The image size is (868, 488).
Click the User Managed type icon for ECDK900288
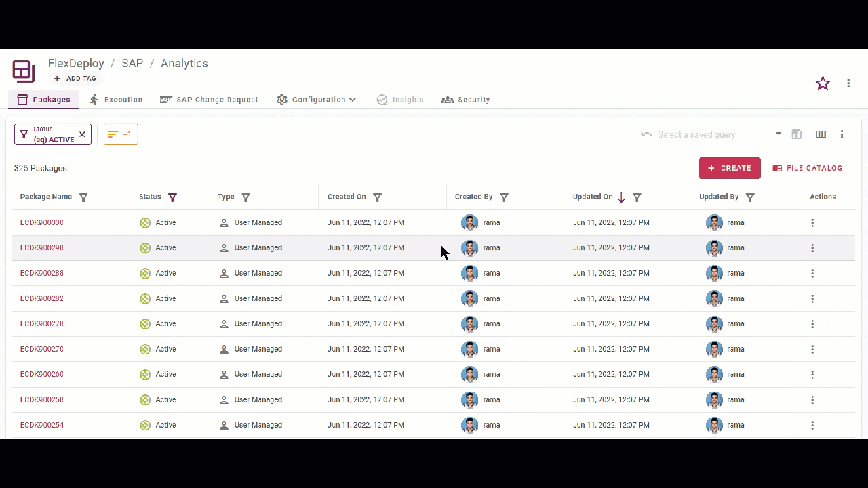coord(224,273)
